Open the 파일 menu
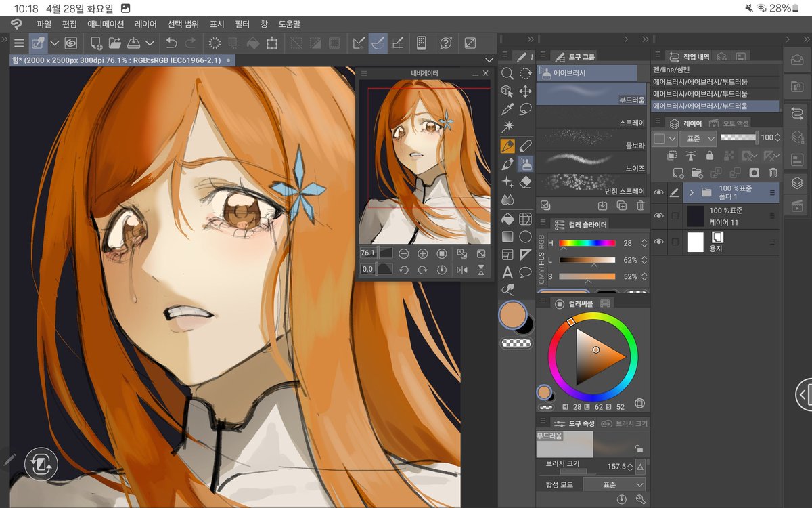Screen dimensions: 812x508 (x=44, y=24)
